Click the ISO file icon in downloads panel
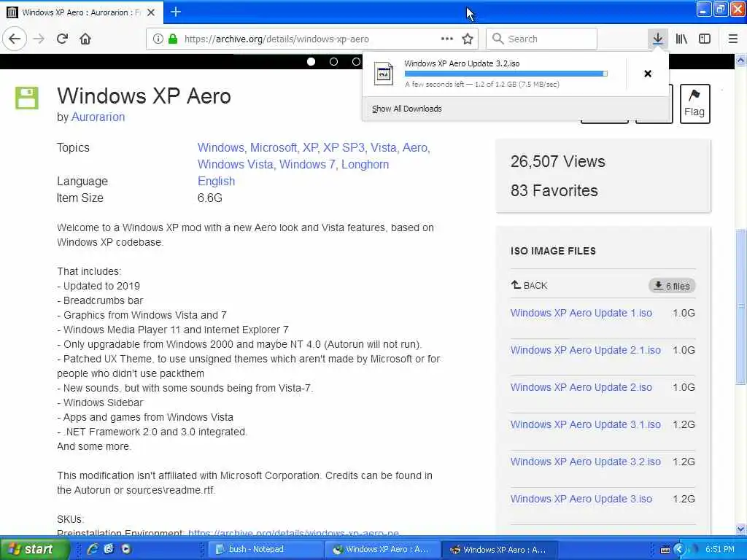The width and height of the screenshot is (747, 560). point(384,74)
